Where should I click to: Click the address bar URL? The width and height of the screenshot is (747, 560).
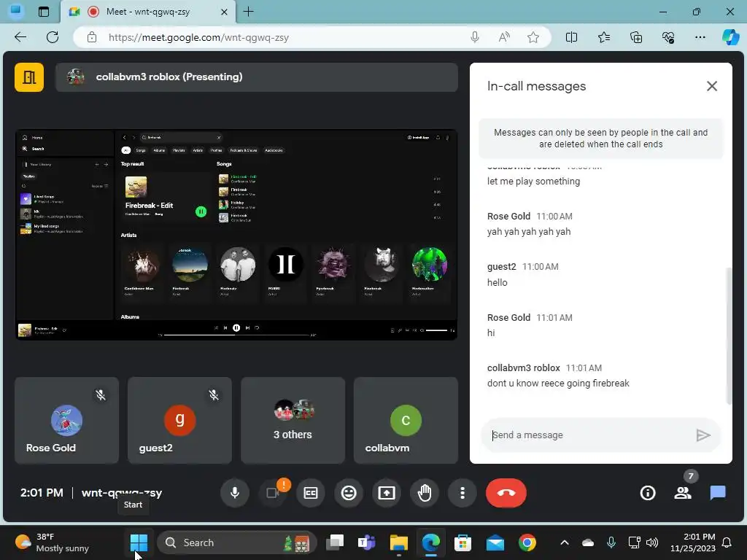pyautogui.click(x=198, y=38)
